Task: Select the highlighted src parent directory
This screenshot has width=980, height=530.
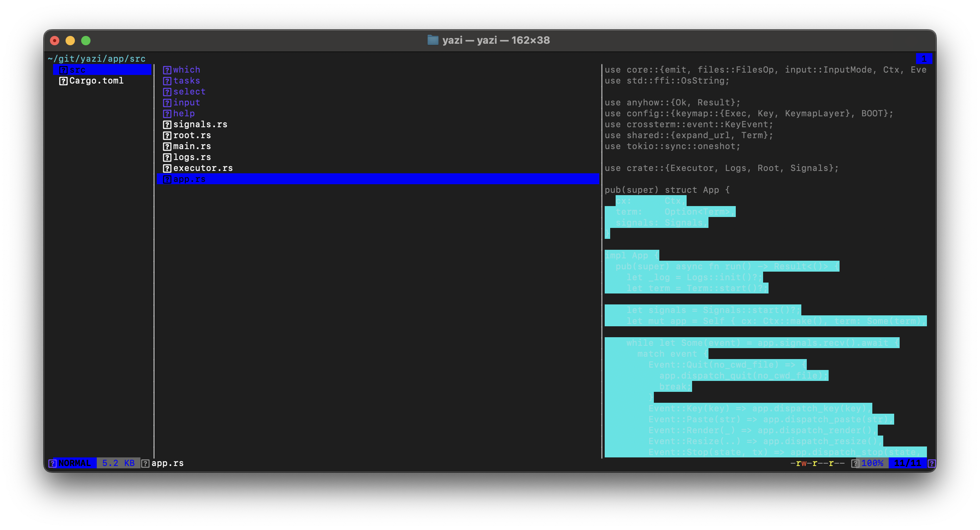Action: point(78,70)
